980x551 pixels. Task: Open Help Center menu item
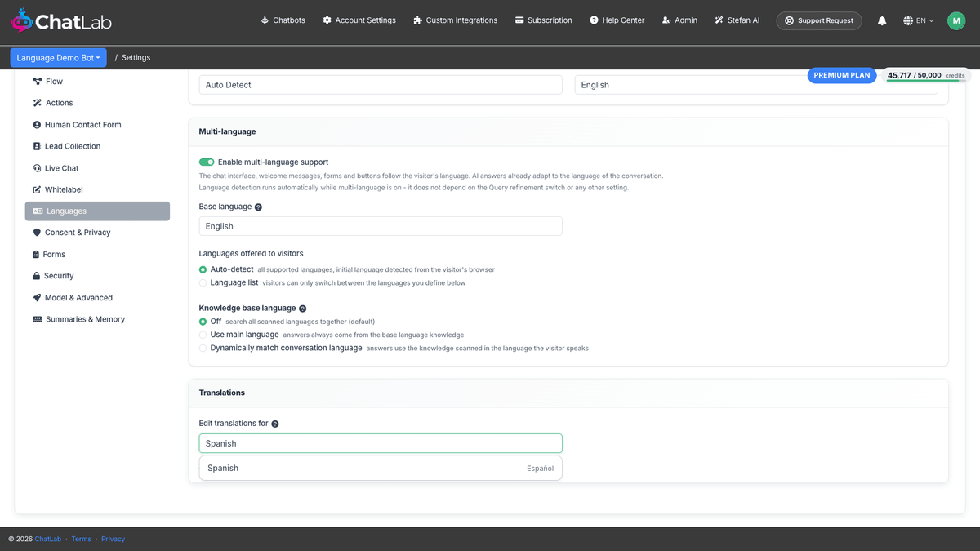pyautogui.click(x=617, y=20)
